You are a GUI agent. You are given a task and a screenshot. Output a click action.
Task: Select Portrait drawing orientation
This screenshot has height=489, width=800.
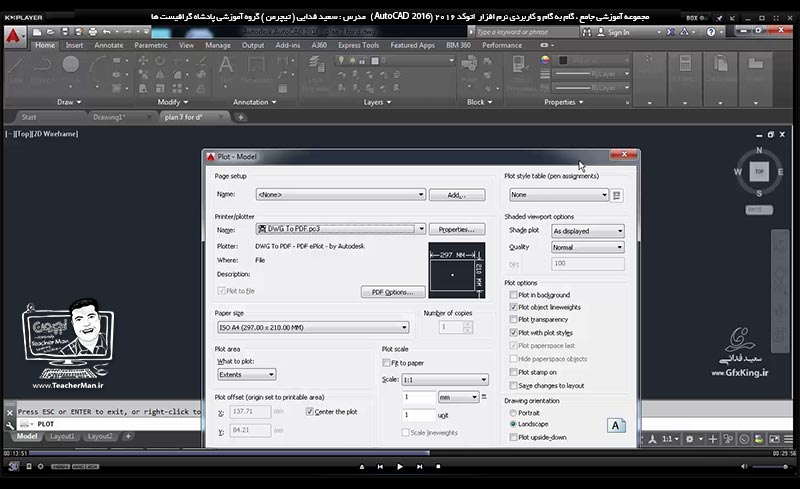513,413
